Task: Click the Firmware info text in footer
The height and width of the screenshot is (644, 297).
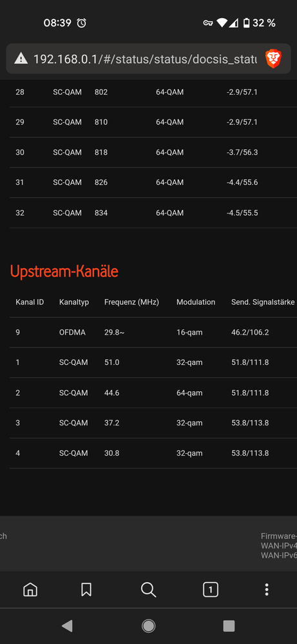Action: [x=279, y=536]
